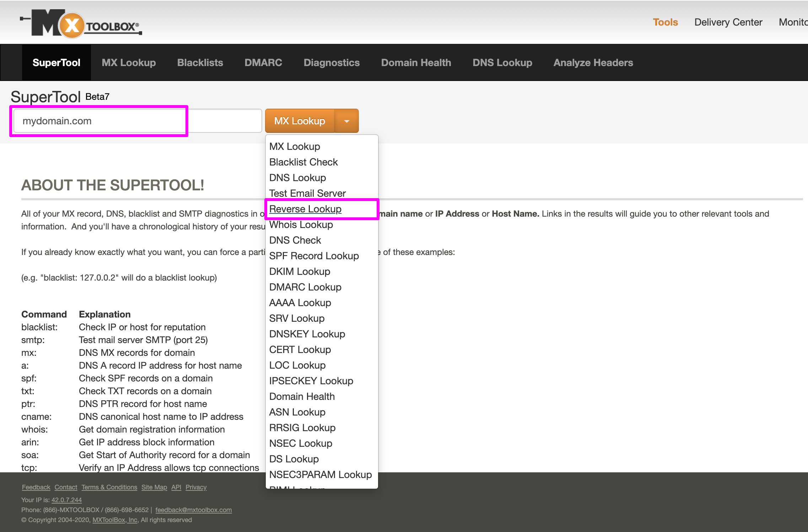Image resolution: width=808 pixels, height=532 pixels.
Task: Click the SuperTool tab
Action: pos(56,63)
